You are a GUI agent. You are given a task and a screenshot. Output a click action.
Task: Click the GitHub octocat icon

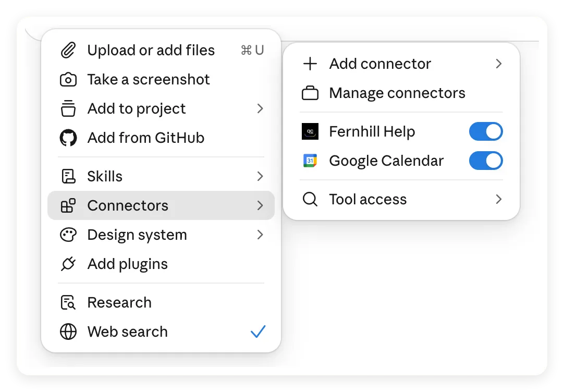(x=68, y=138)
